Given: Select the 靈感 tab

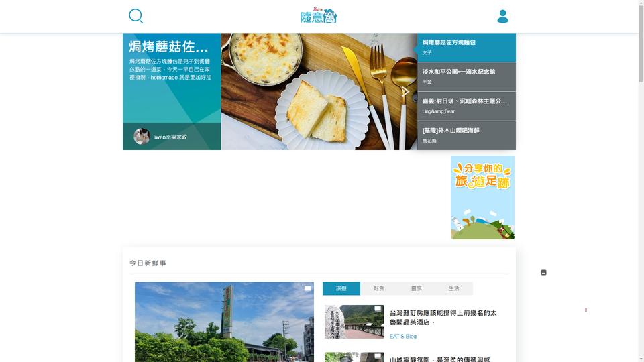Looking at the screenshot, I should pyautogui.click(x=416, y=288).
